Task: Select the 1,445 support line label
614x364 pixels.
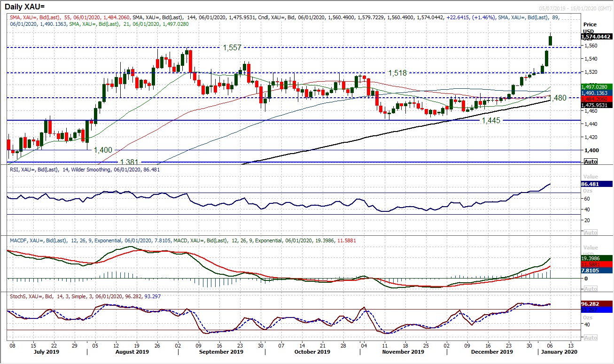Action: click(491, 121)
